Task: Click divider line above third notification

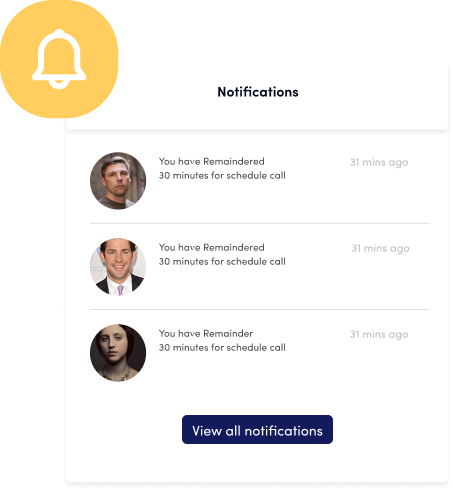Action: (259, 309)
